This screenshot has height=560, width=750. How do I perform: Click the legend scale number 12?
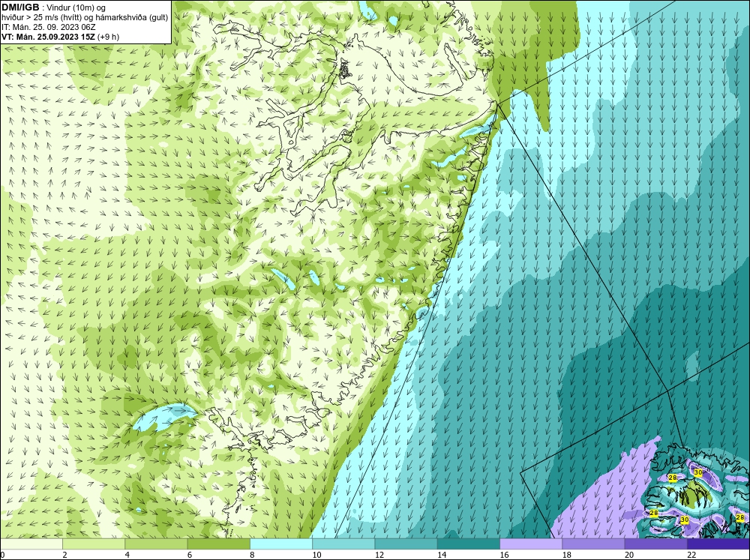pyautogui.click(x=379, y=555)
